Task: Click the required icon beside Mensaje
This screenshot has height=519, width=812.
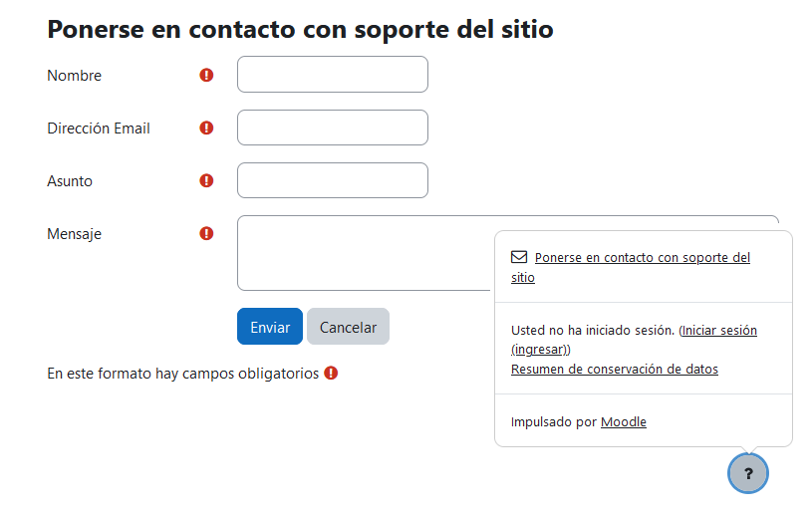Action: tap(206, 234)
